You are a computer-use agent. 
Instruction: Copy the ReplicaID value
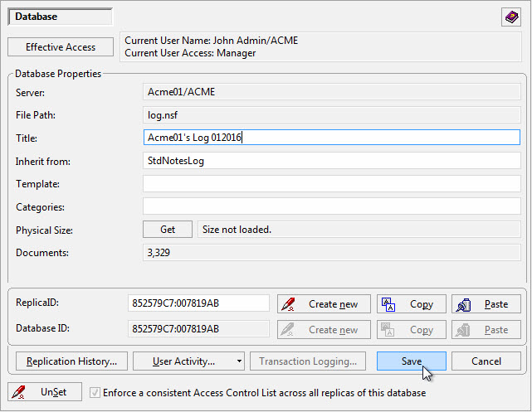click(411, 304)
